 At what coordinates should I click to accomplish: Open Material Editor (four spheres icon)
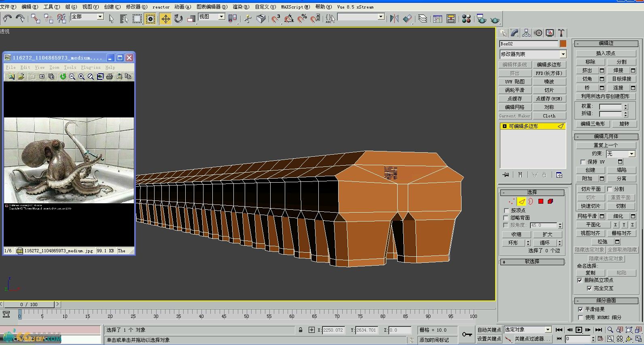click(x=466, y=19)
